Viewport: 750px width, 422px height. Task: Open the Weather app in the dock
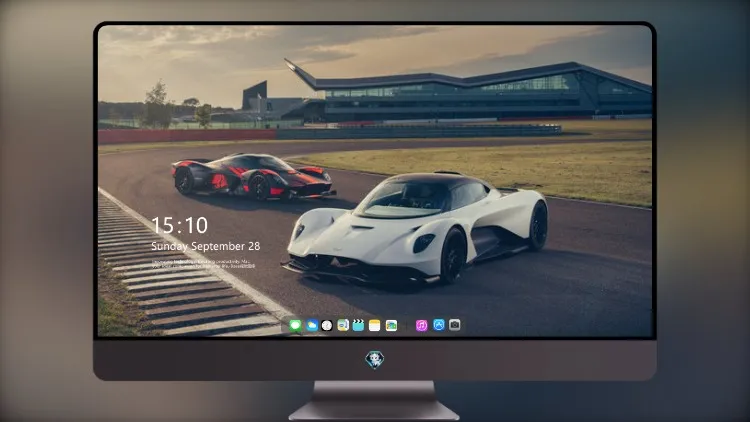pyautogui.click(x=311, y=325)
